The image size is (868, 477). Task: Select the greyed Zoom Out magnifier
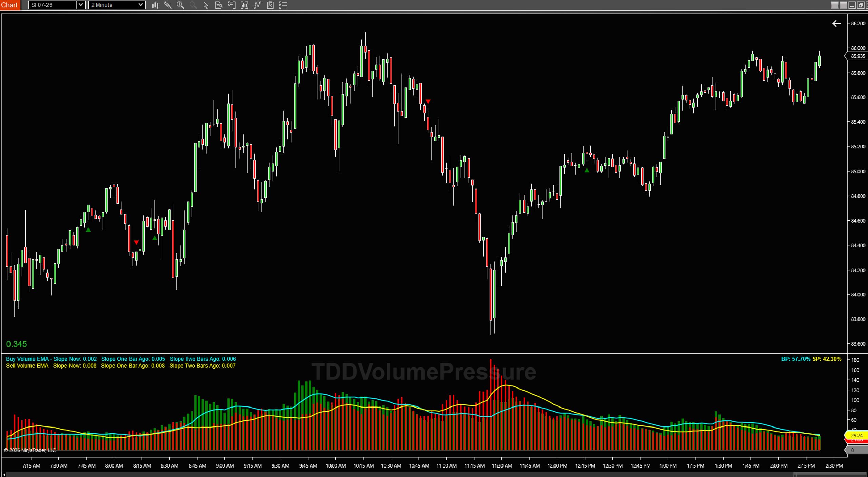(193, 5)
